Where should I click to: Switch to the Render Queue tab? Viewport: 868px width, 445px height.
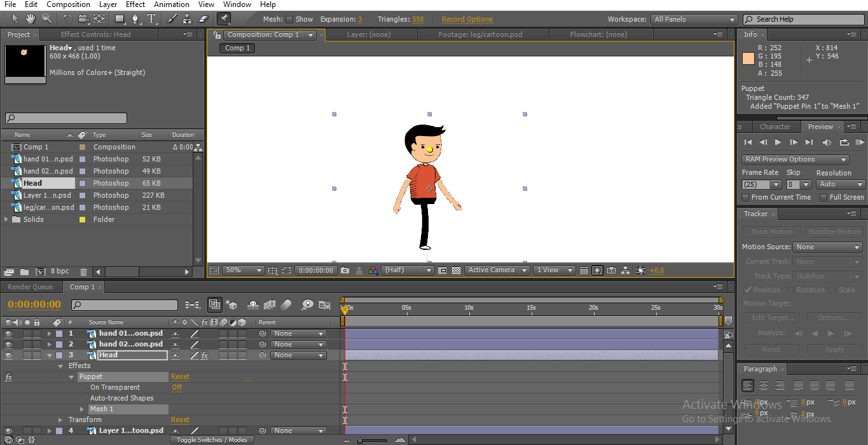(x=30, y=287)
